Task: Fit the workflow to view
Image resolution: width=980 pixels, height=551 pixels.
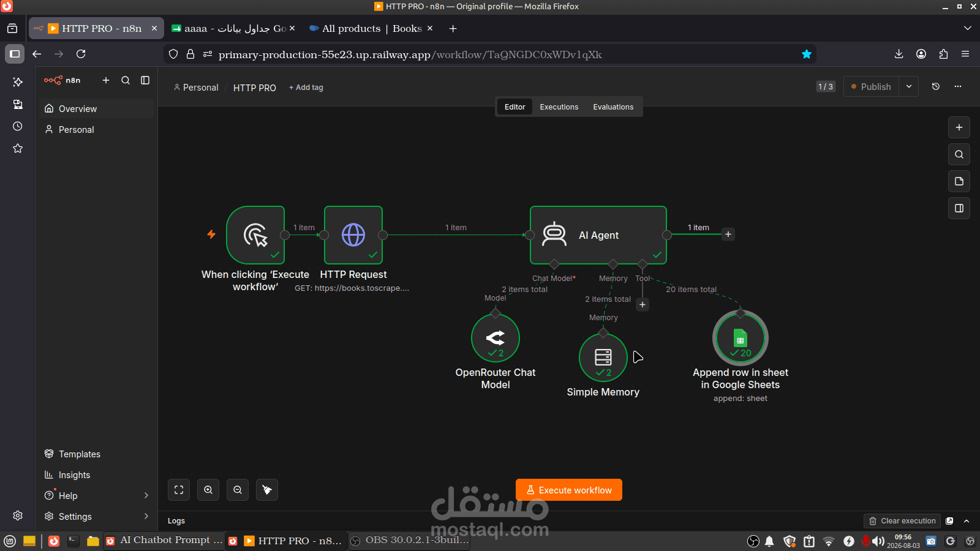Action: [179, 490]
